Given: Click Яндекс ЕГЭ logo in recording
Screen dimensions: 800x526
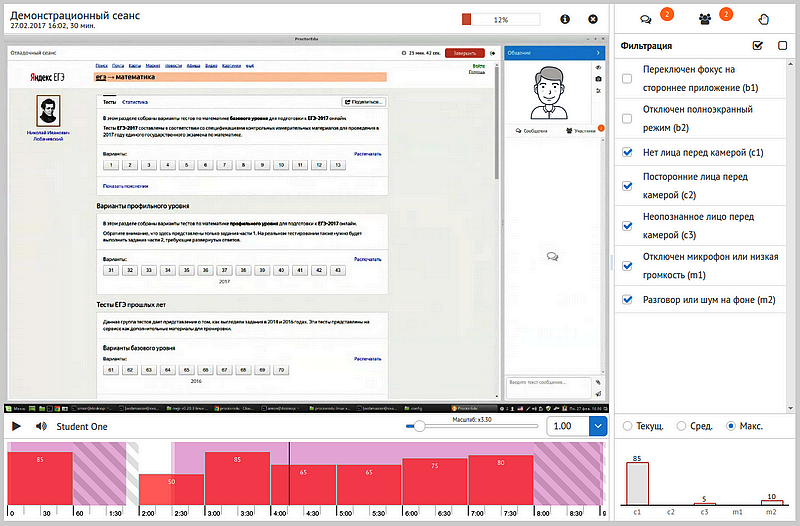Looking at the screenshot, I should (x=47, y=77).
